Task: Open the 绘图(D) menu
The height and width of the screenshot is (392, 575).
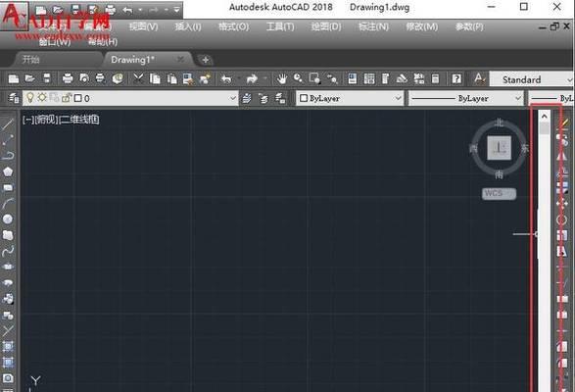Action: click(326, 26)
